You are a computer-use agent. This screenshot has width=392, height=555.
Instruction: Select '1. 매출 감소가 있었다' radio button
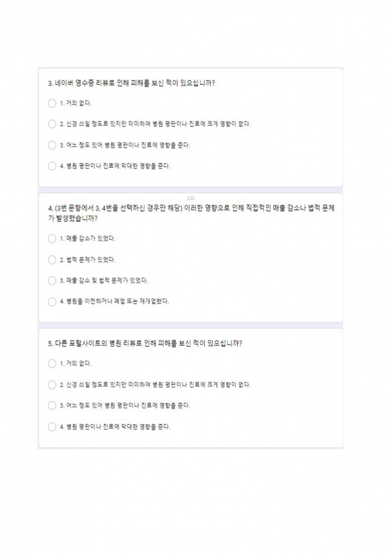(x=52, y=239)
